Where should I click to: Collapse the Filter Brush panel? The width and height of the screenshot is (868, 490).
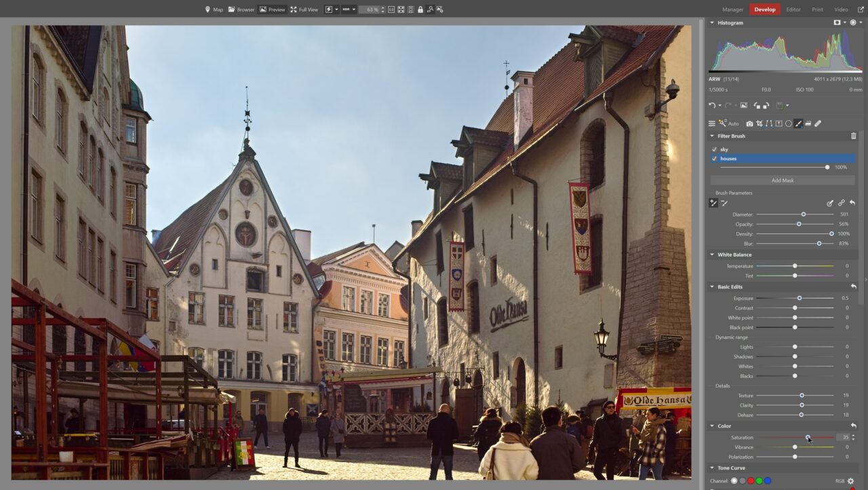712,136
